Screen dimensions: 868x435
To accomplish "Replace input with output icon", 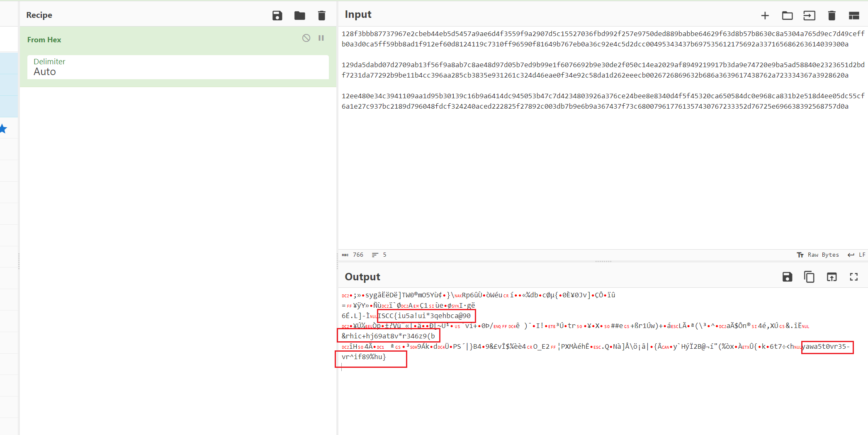I will click(832, 277).
